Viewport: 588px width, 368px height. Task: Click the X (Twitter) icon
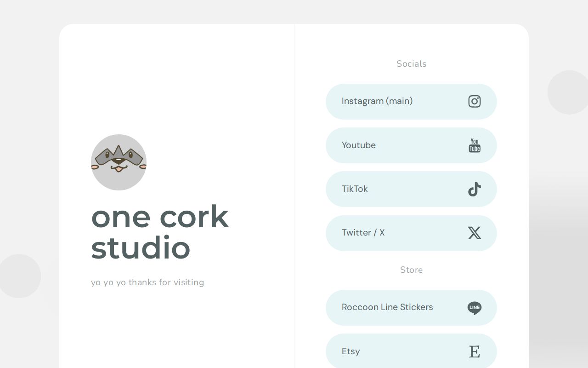[x=475, y=233]
